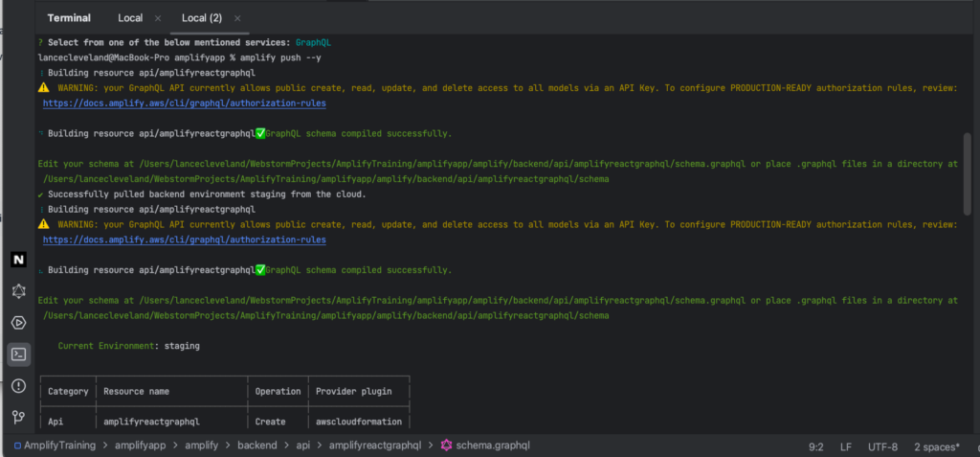Click the AmplifyTraining project module icon

[x=18, y=446]
